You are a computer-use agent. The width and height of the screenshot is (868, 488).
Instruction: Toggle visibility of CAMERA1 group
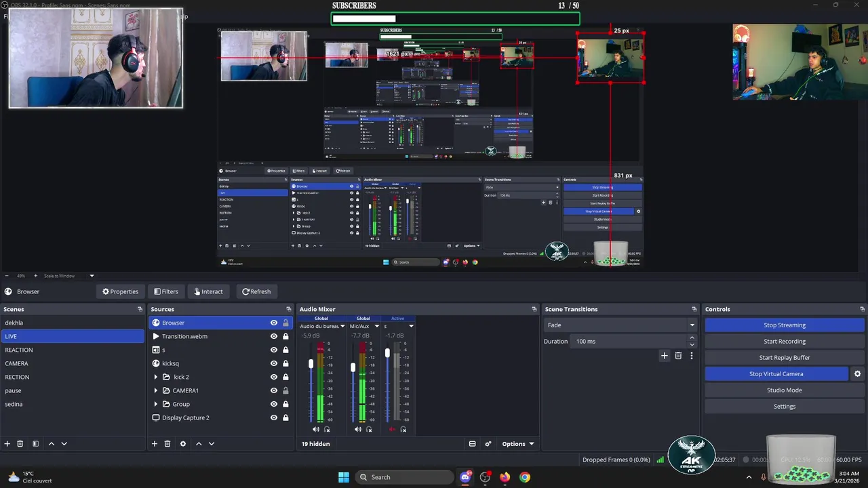pos(274,390)
